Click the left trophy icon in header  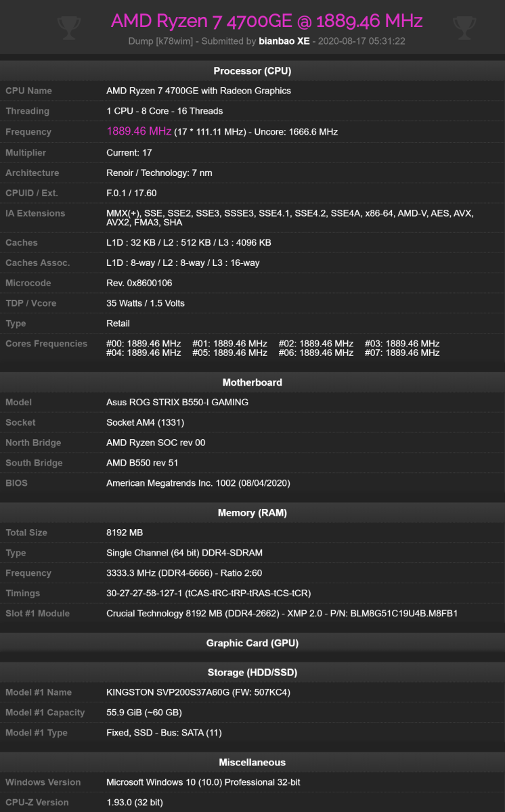(x=69, y=28)
